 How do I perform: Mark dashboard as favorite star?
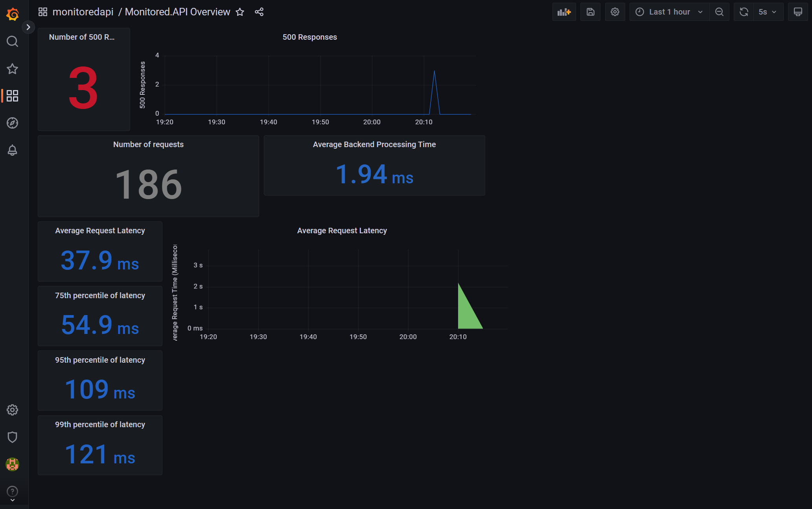coord(240,12)
